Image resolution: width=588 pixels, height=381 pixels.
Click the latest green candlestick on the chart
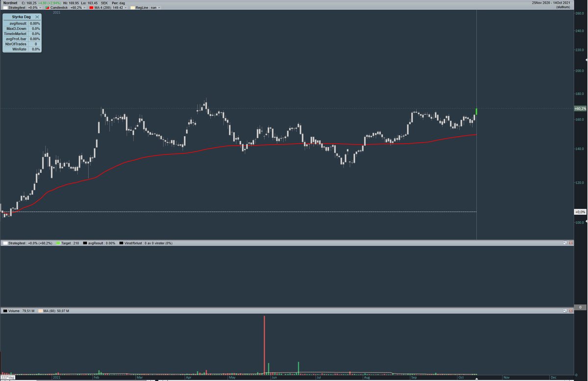coord(476,112)
